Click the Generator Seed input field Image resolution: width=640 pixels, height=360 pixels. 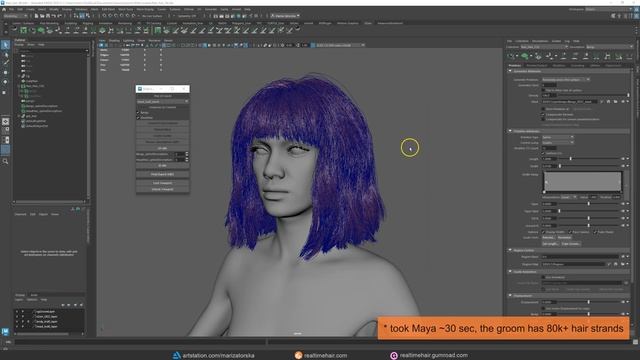click(549, 85)
